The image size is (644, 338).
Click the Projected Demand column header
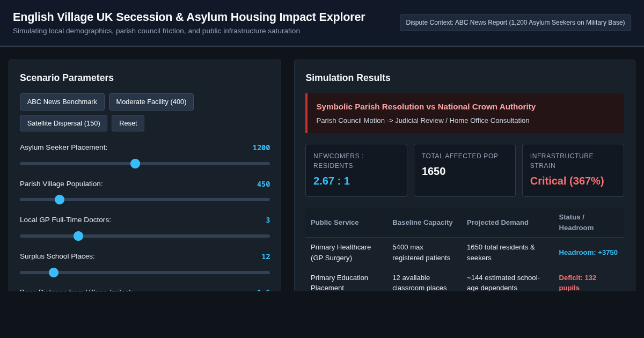tap(497, 223)
